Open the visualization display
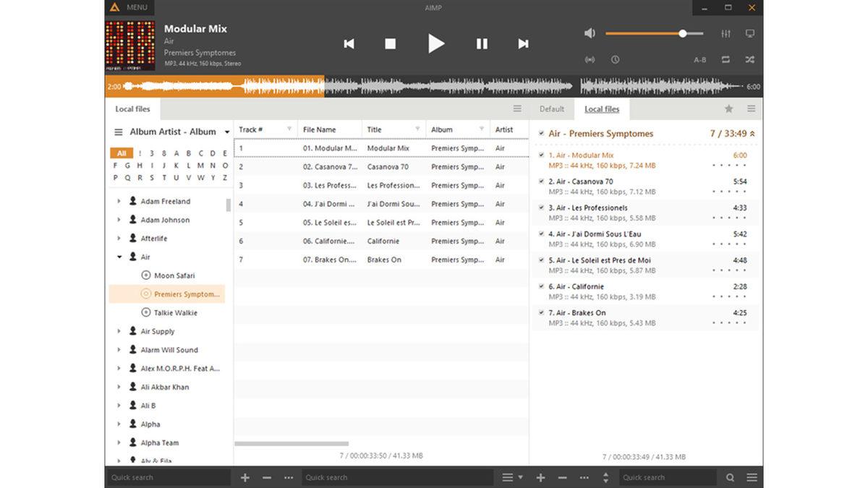 pyautogui.click(x=750, y=33)
